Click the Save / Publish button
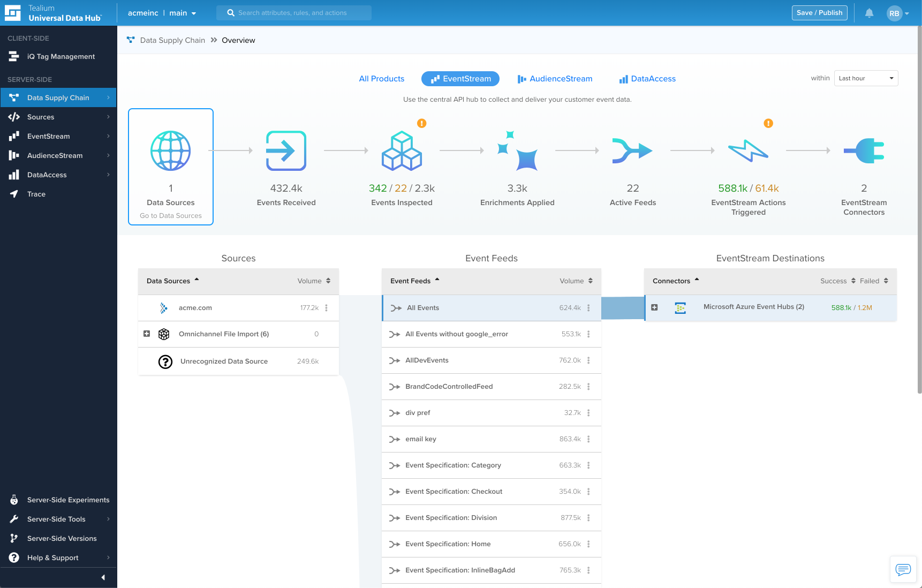This screenshot has width=922, height=588. (819, 12)
